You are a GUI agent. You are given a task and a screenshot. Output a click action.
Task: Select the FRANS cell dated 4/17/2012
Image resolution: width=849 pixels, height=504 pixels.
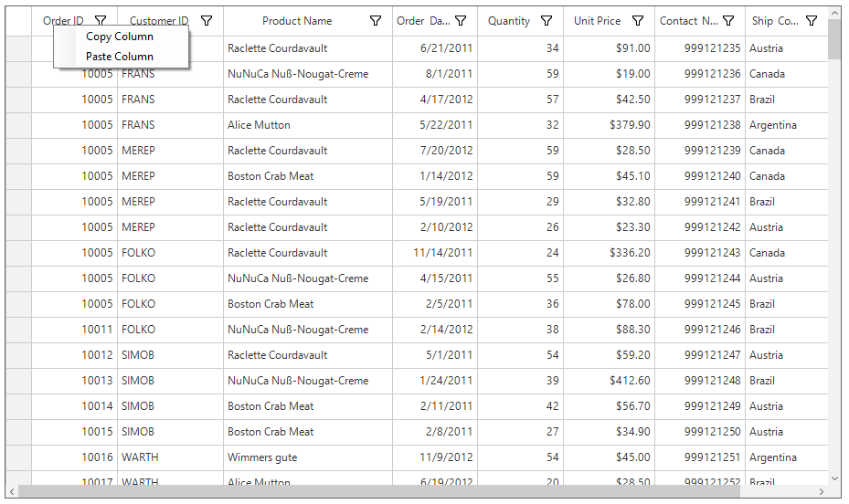point(170,100)
